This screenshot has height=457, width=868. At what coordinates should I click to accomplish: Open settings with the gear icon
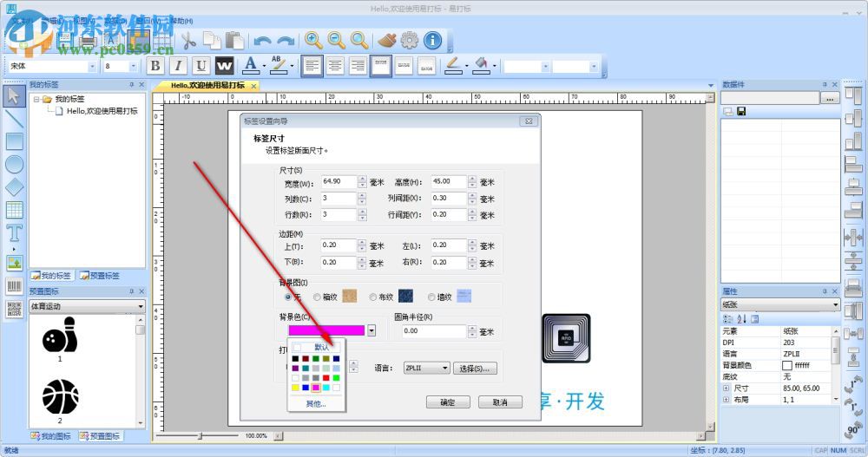click(x=410, y=41)
